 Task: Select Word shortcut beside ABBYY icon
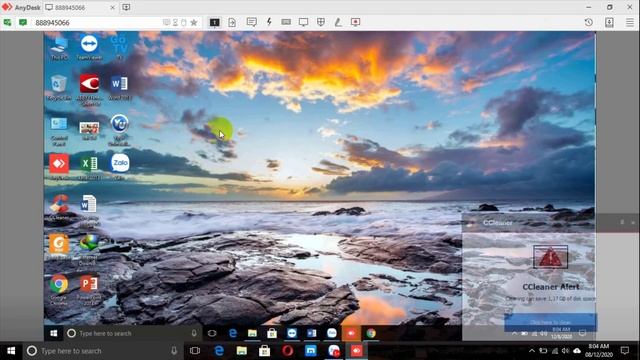pos(119,88)
